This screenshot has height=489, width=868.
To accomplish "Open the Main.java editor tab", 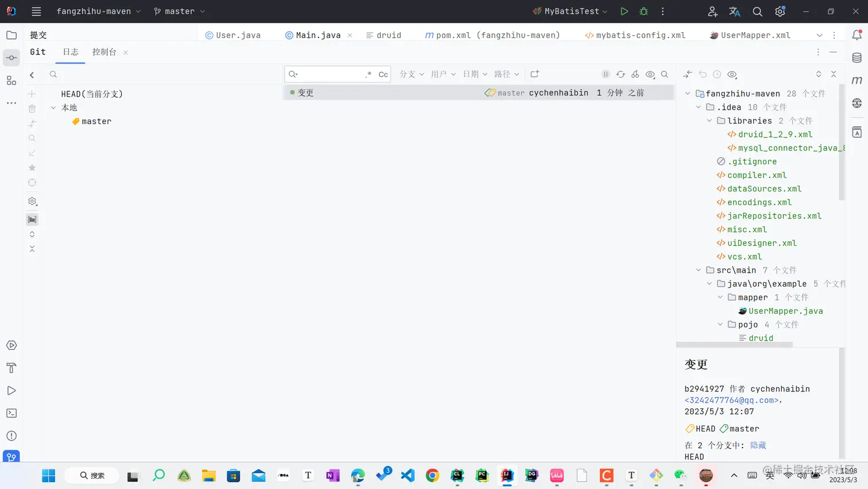I will pyautogui.click(x=313, y=35).
